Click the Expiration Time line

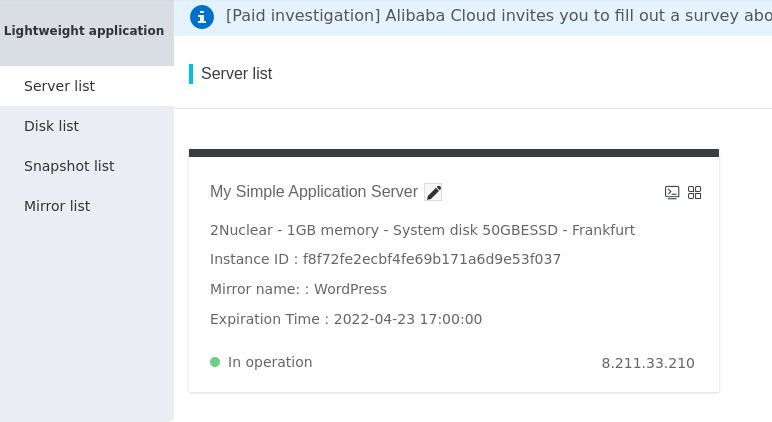pos(346,319)
